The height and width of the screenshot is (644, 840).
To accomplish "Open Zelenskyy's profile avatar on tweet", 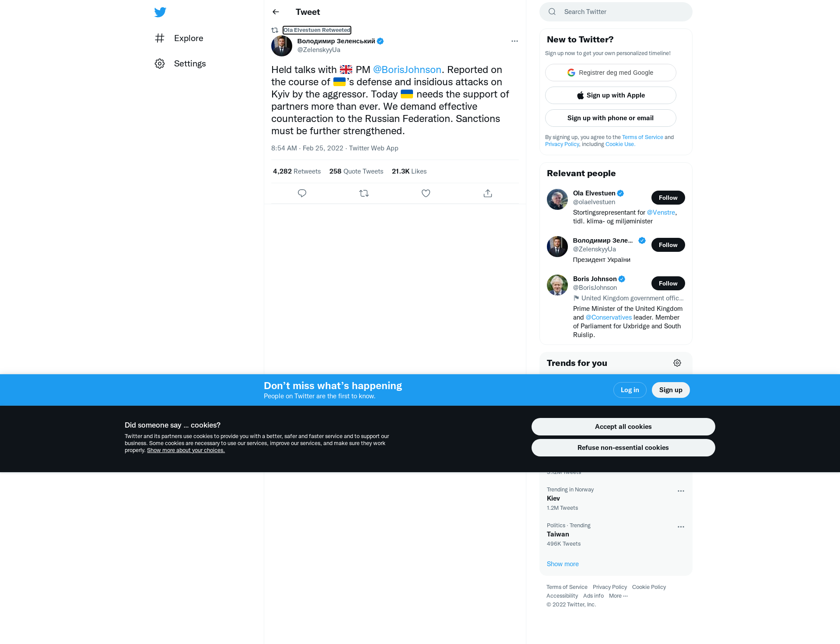I will tap(282, 46).
